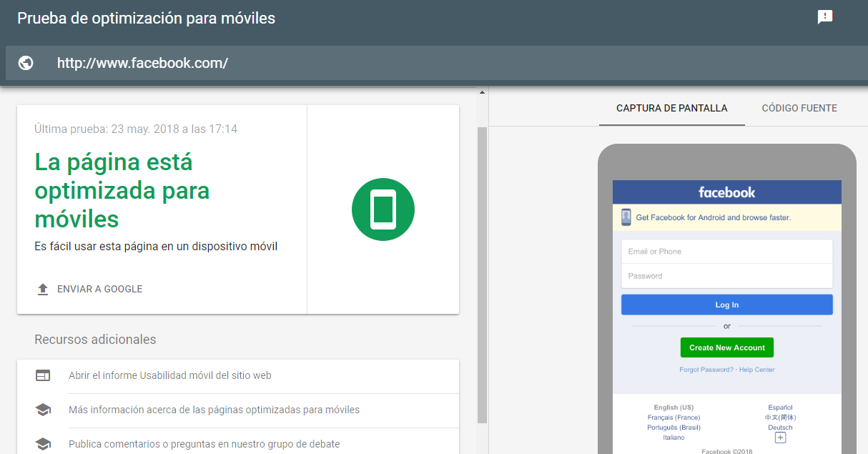
Task: Open the Código fuente tab
Action: pos(799,109)
